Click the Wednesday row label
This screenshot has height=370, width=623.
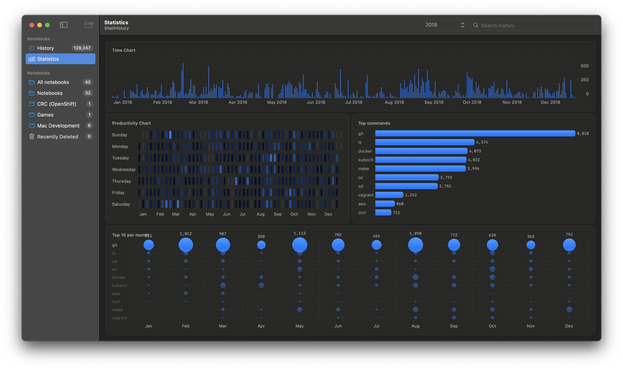(124, 170)
